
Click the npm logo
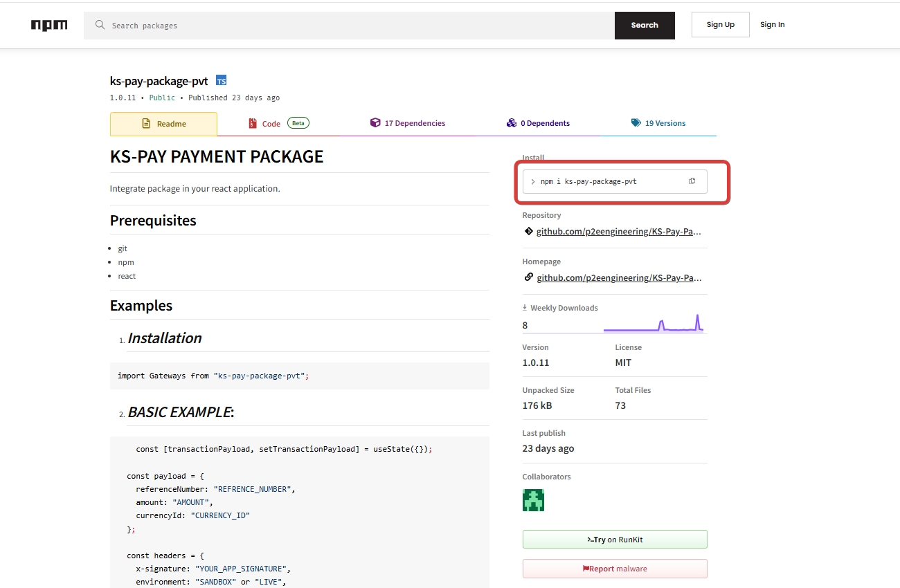(x=49, y=25)
